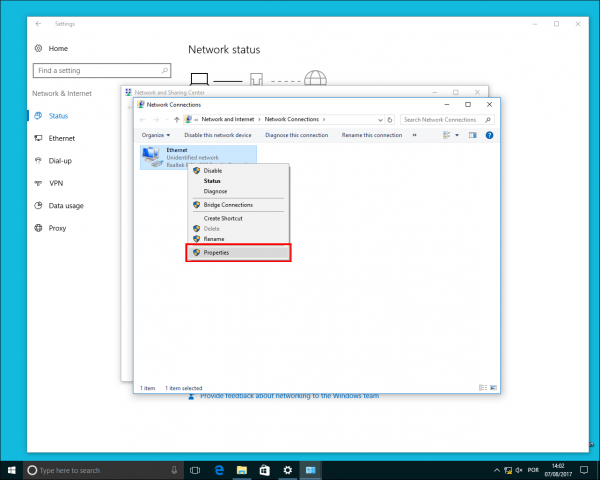Screen dimensions: 600x480
Task: Click the search magnifier in Network Connections
Action: [x=488, y=120]
